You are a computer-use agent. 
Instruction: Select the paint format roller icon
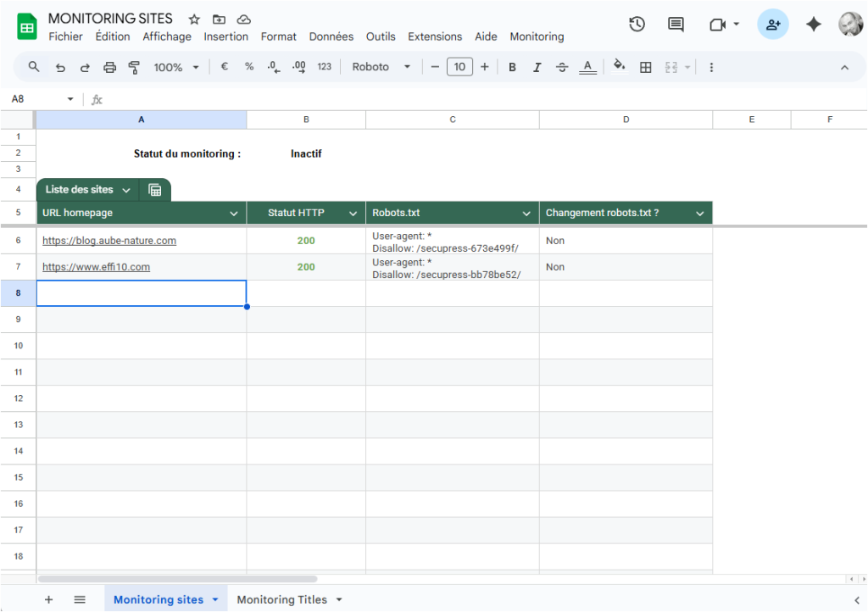[134, 67]
